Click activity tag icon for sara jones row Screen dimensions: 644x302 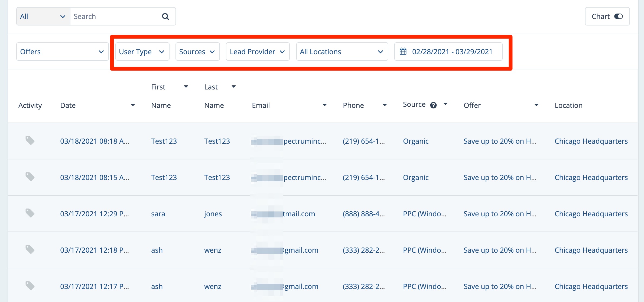coord(30,213)
